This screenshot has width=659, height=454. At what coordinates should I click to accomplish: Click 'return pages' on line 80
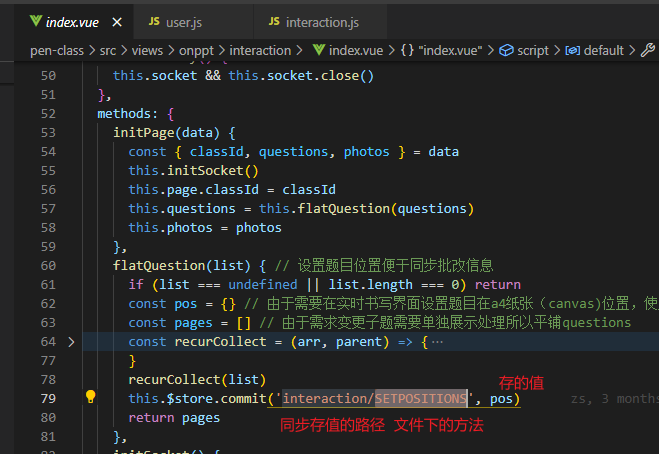pyautogui.click(x=174, y=418)
